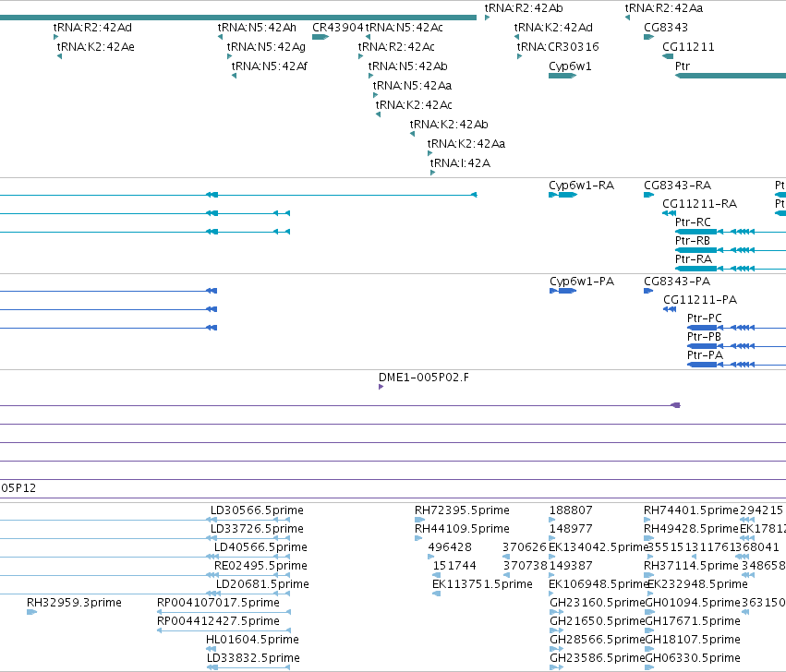
Task: Click the RH44109.5prime EST label
Action: tap(462, 529)
